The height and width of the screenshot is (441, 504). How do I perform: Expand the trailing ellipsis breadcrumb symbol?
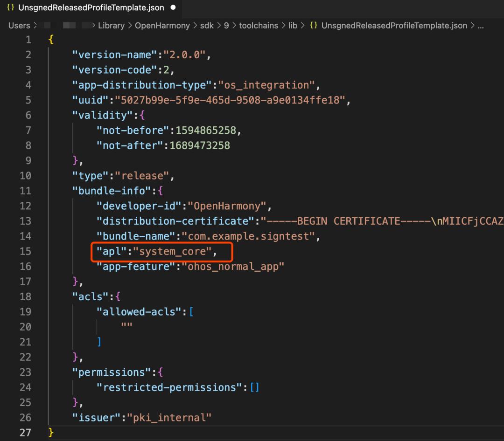pyautogui.click(x=480, y=26)
